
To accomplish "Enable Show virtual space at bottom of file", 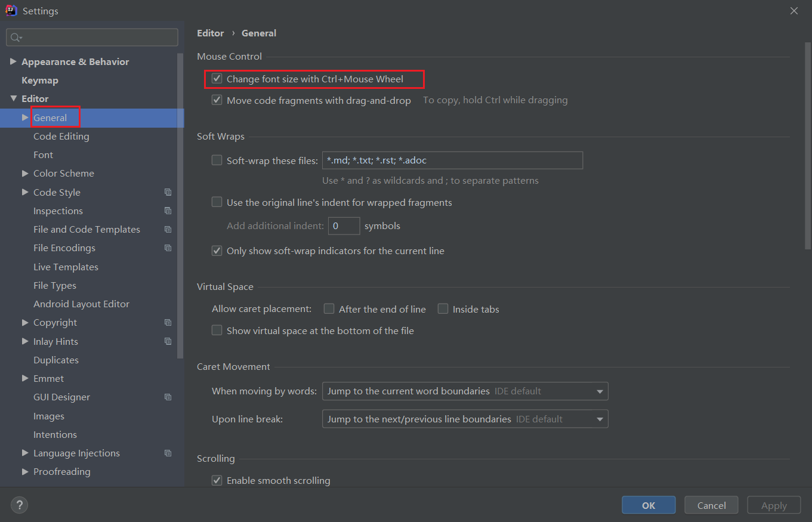I will (217, 331).
